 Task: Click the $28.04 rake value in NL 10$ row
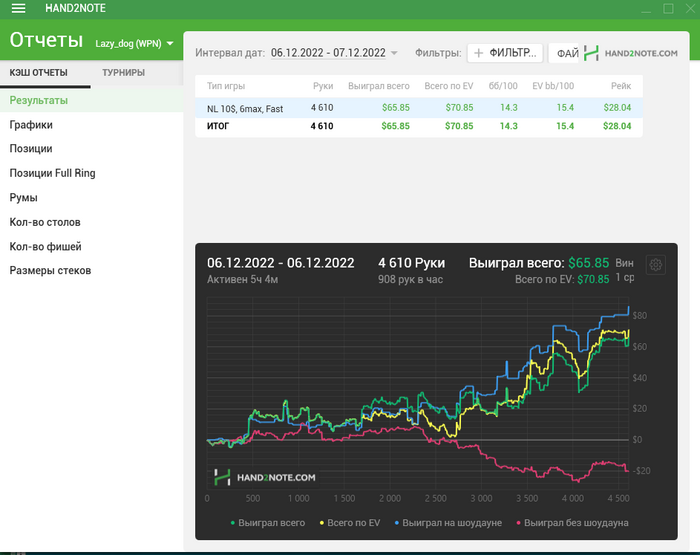coord(617,108)
